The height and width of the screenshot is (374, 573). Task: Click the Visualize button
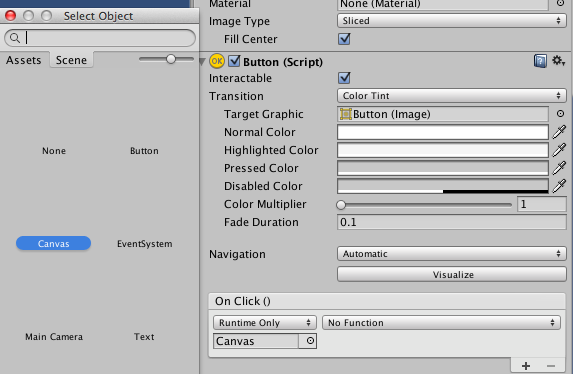tap(452, 275)
